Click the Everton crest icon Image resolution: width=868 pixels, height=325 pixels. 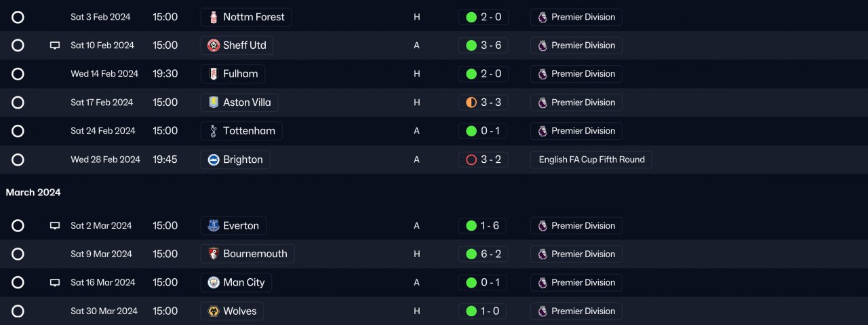tap(214, 226)
